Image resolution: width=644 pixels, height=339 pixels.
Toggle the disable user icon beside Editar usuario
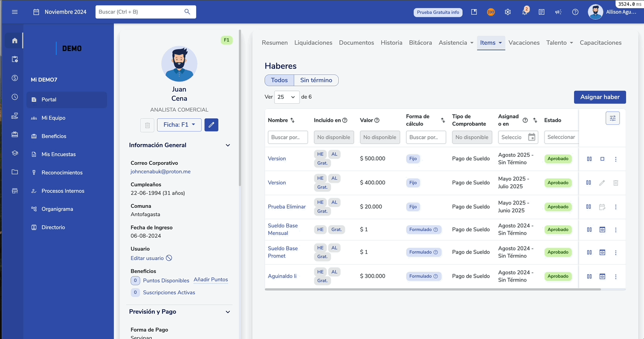[169, 258]
